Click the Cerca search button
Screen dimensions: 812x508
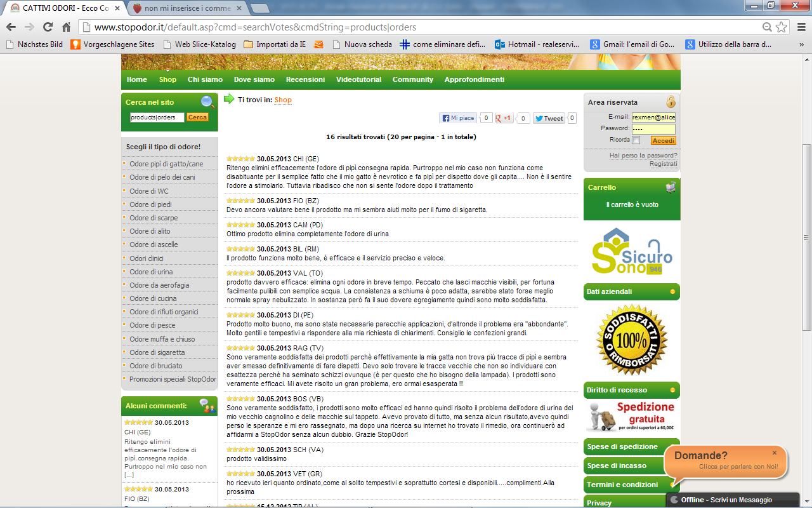coord(197,117)
